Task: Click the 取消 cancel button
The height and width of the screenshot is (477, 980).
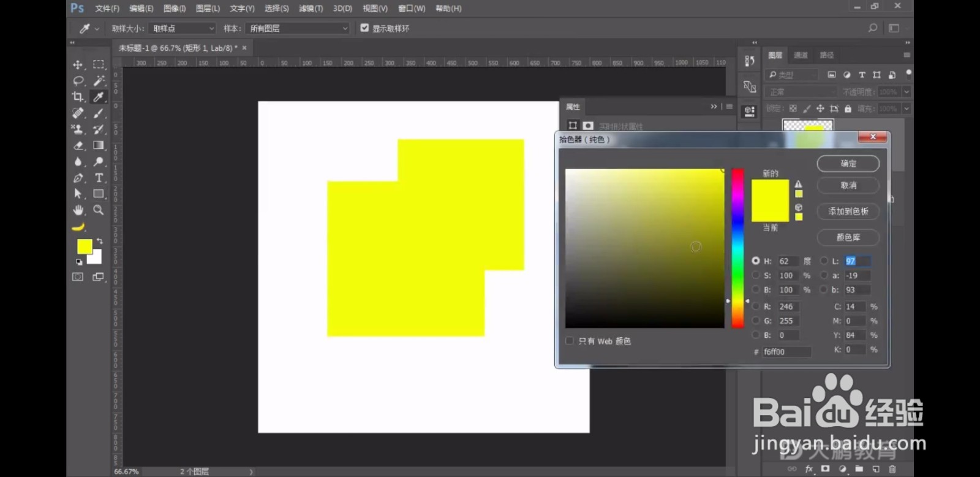Action: pos(848,185)
